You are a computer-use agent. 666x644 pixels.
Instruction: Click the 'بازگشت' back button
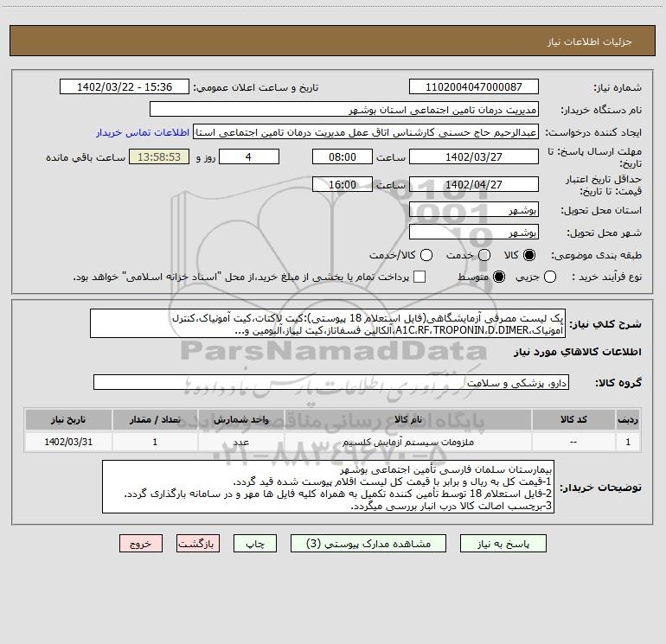[198, 544]
